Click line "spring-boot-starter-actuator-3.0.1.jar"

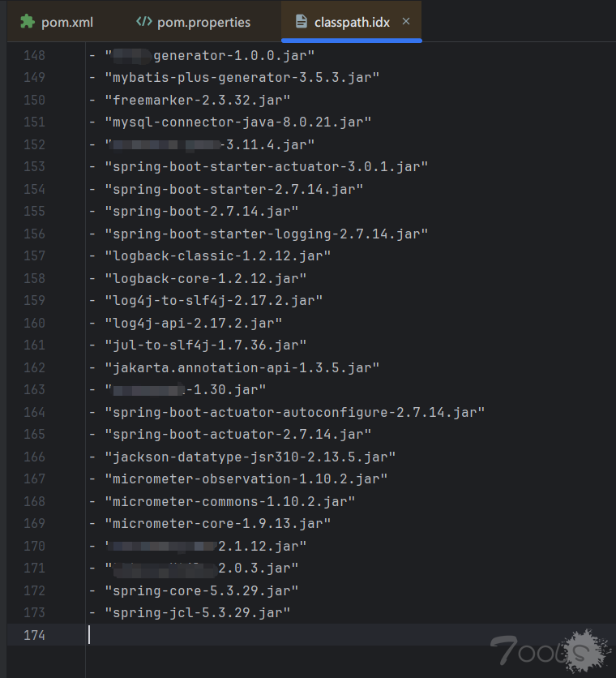click(267, 167)
